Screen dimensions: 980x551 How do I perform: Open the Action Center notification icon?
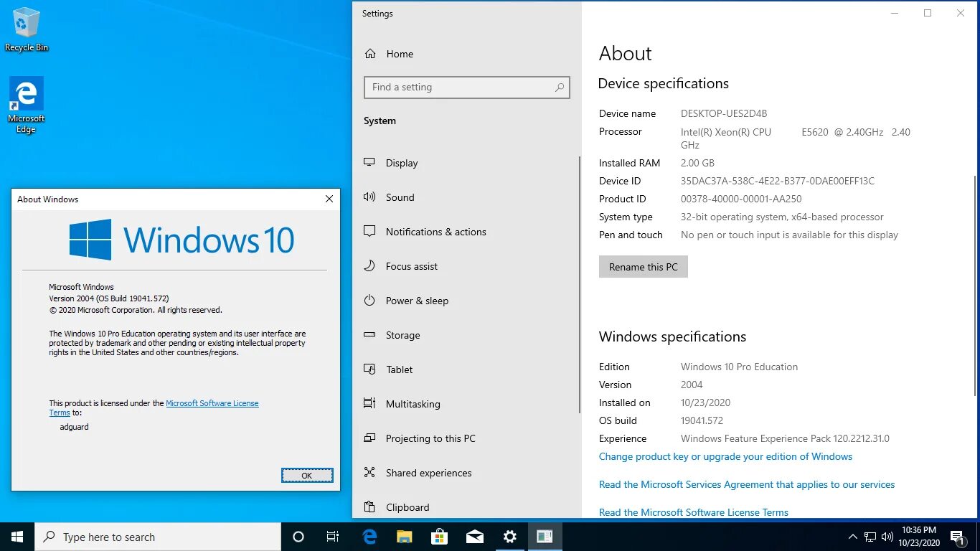(x=957, y=537)
